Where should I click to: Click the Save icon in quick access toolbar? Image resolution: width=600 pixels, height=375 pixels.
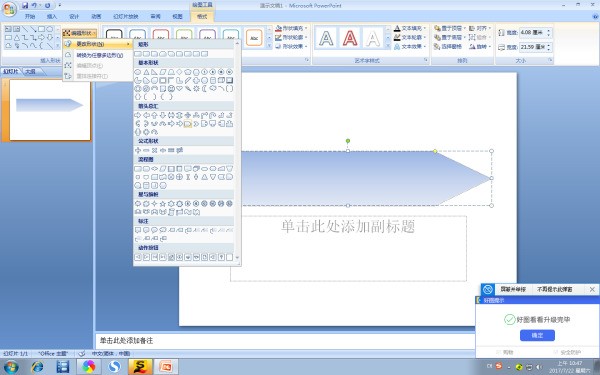pos(25,5)
